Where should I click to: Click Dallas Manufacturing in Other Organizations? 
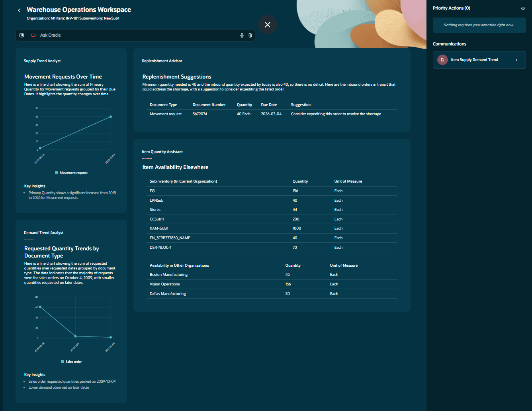(x=168, y=294)
